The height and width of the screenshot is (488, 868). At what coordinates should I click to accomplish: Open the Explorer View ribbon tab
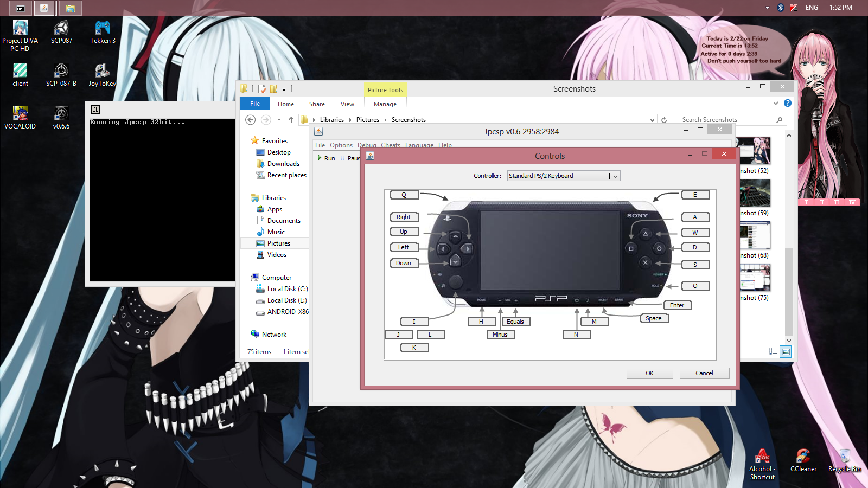(x=347, y=104)
